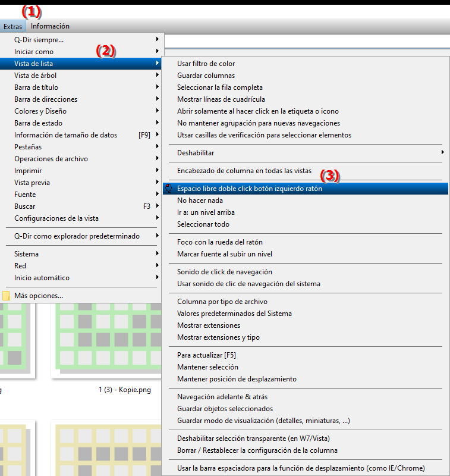Expand the Colores y Diseño submenu
The width and height of the screenshot is (450, 476).
pyautogui.click(x=40, y=111)
